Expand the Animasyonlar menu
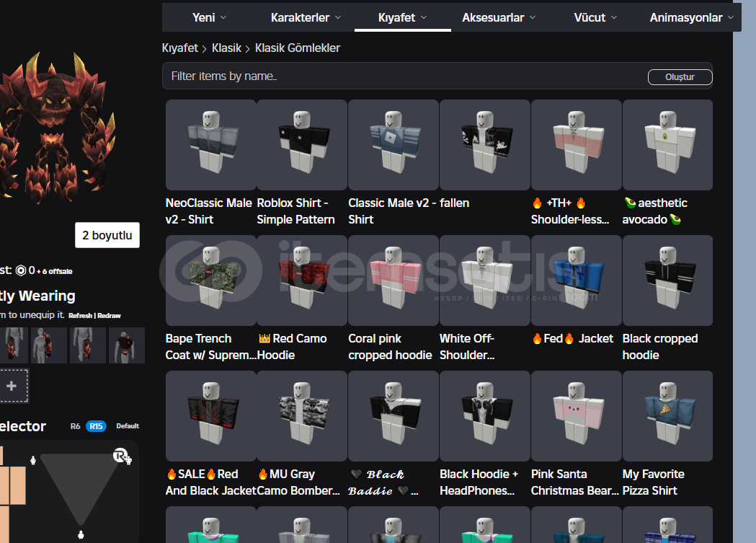Viewport: 756px width, 543px height. [691, 18]
